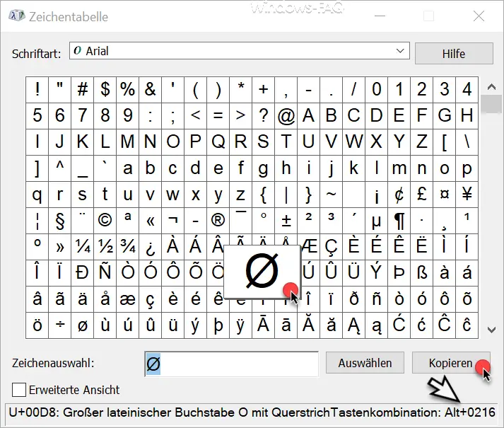Select the right guillemet » character
This screenshot has width=504, height=428.
point(60,247)
